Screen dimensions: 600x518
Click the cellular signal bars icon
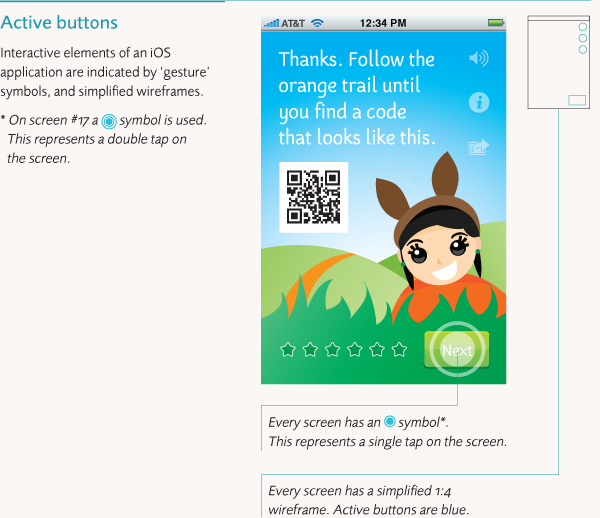pyautogui.click(x=271, y=23)
